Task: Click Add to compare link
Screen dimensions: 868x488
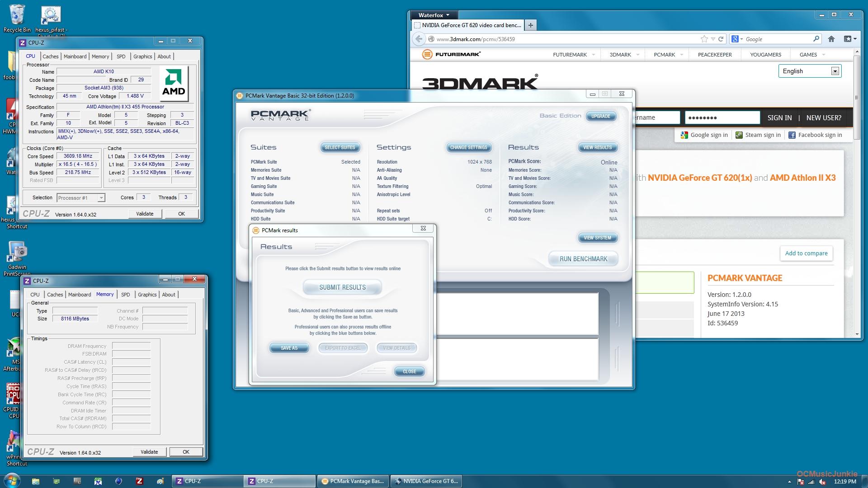Action: 806,253
